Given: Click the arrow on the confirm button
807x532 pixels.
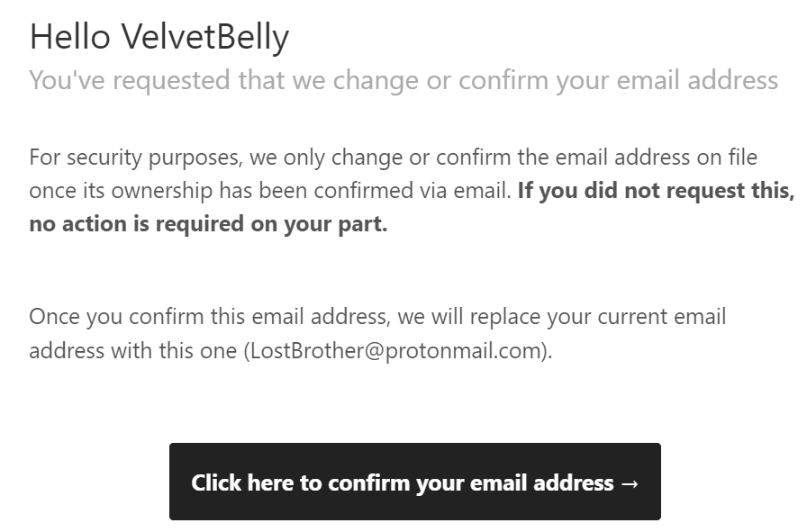Looking at the screenshot, I should tap(630, 483).
